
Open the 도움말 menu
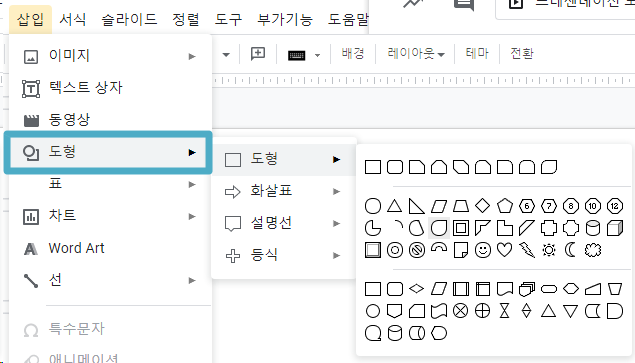(347, 19)
